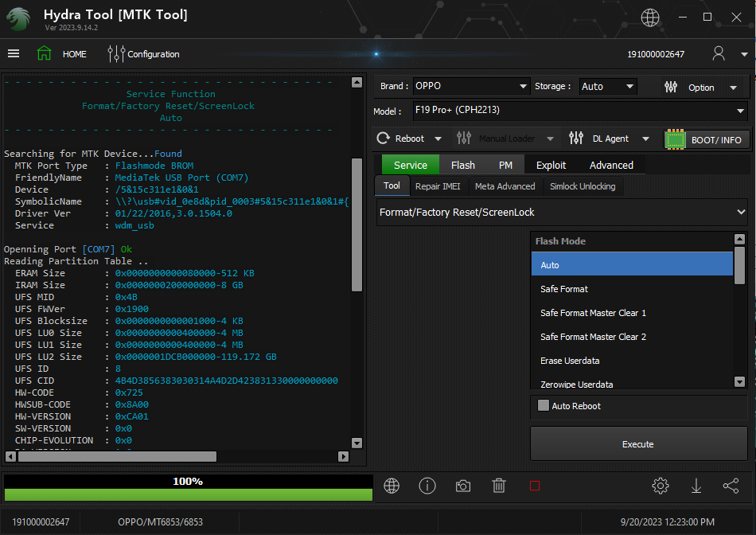Click the DL Agent label
Screen dimensions: 756x535
coord(610,139)
